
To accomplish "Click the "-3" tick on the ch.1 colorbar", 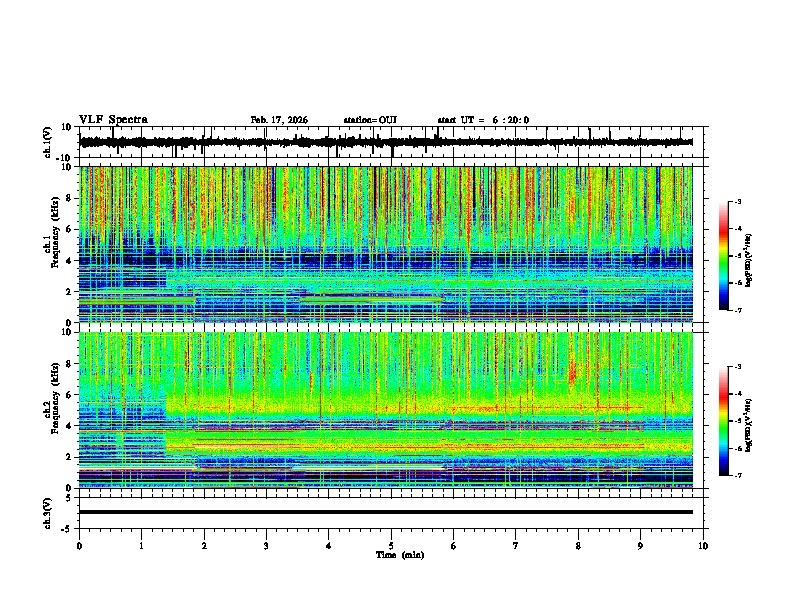I will 737,202.
